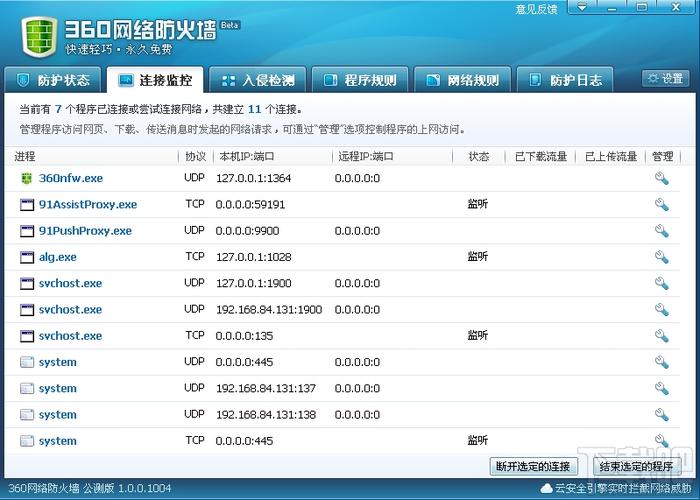Click alg.exe process name
Screen dimensions: 700x500
58,257
